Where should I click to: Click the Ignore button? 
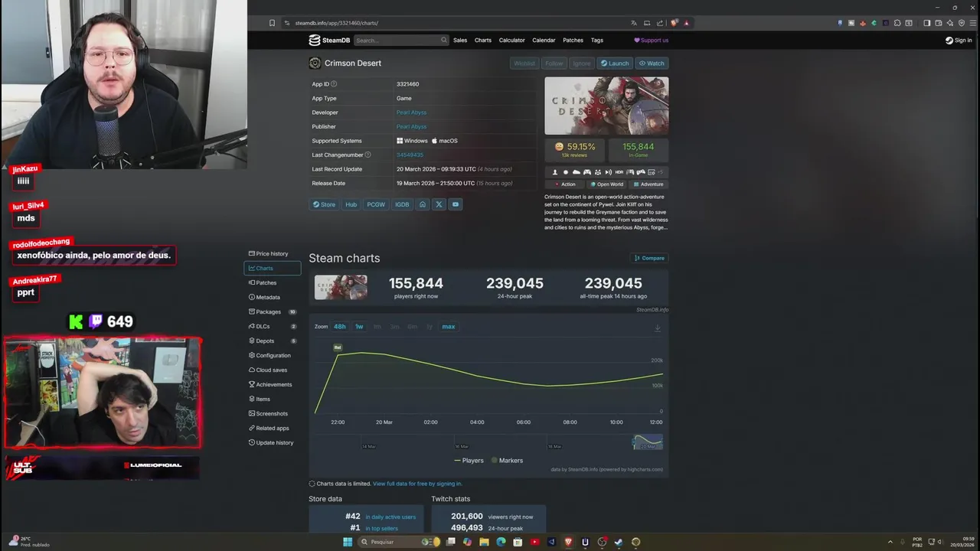click(582, 64)
